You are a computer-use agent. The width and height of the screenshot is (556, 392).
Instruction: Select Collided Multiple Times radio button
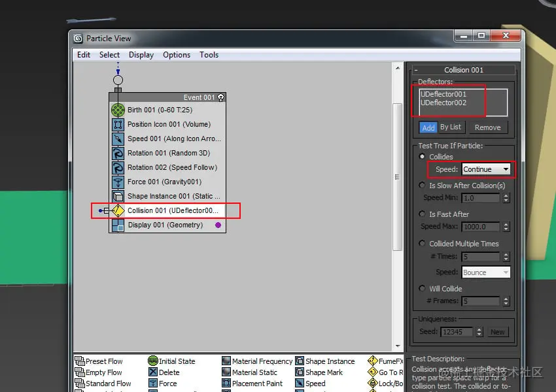coord(422,243)
